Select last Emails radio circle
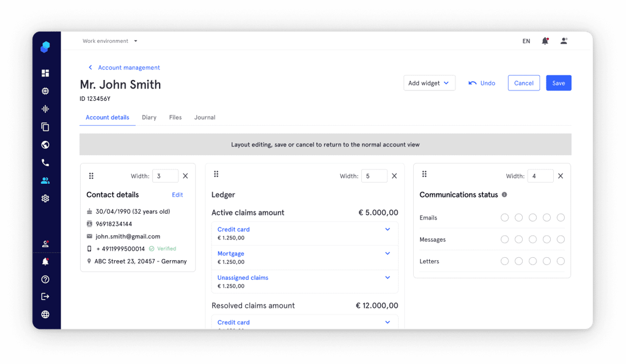This screenshot has height=364, width=626. click(x=561, y=217)
